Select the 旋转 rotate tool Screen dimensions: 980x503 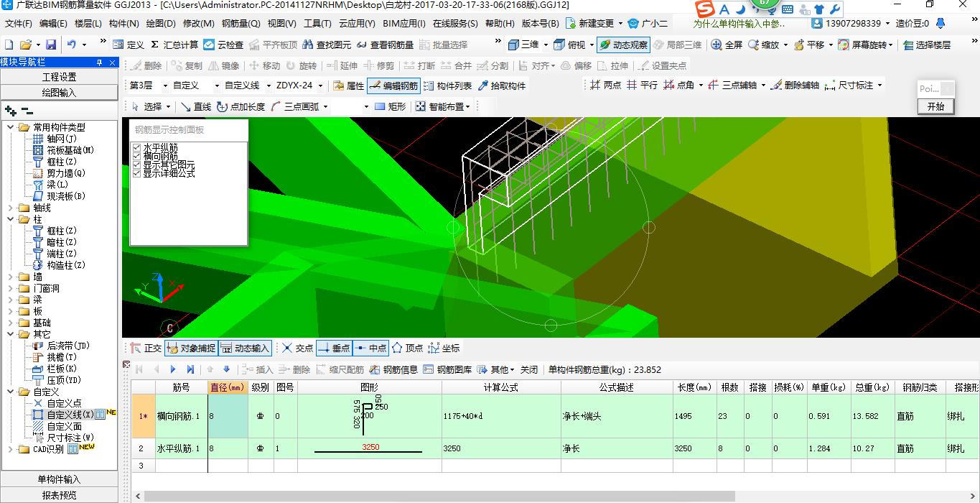(x=301, y=65)
